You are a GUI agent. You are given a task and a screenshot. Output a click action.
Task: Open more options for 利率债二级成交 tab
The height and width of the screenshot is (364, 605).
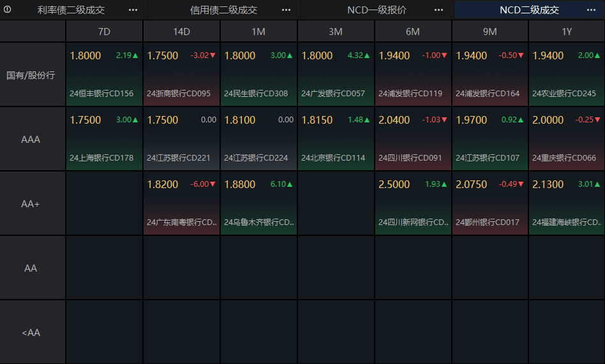(x=133, y=10)
